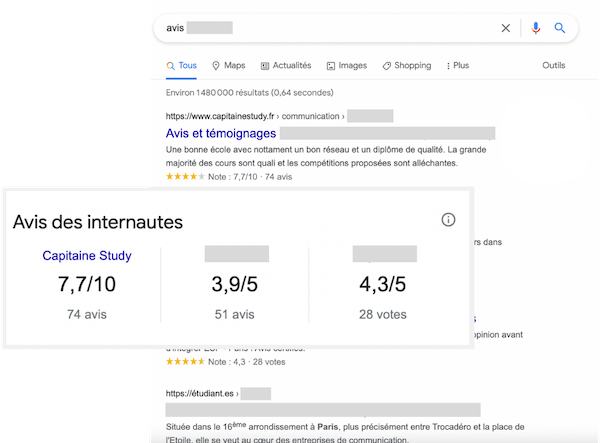Click 'Environ 1480000 résultats' stats text
600x443 pixels.
(249, 93)
